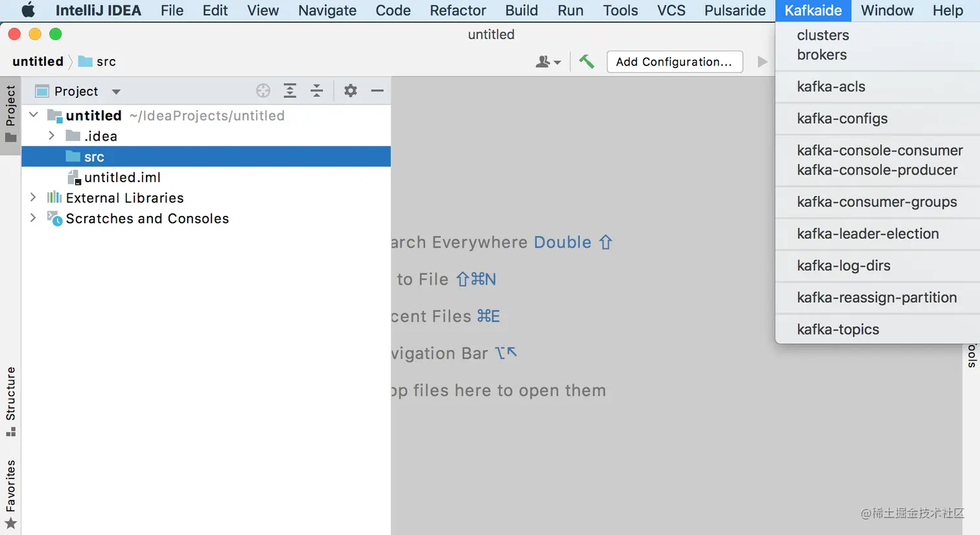
Task: Expand the .idea folder
Action: point(52,136)
